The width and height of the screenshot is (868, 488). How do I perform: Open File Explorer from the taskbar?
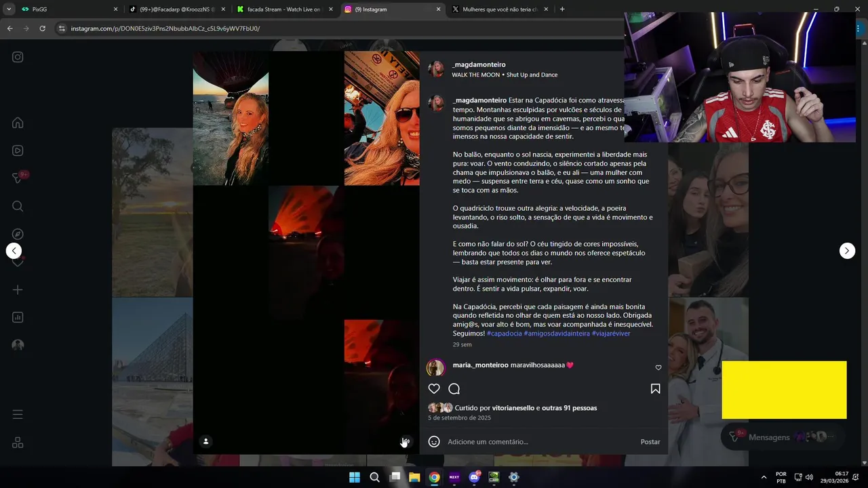pos(414,477)
